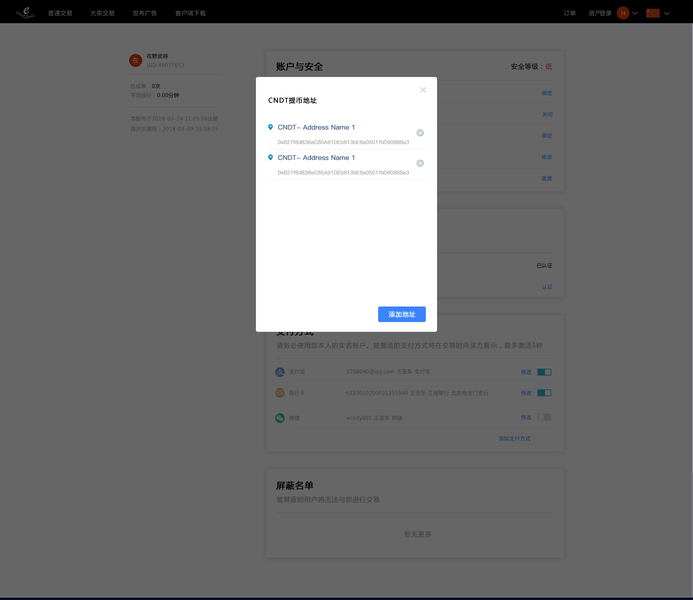693x600 pixels.
Task: Enable the 微信 payment switch
Action: (544, 417)
